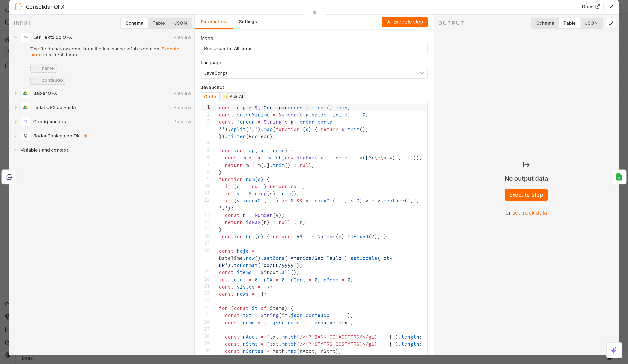The width and height of the screenshot is (628, 364).
Task: Open the Settings tab
Action: click(248, 22)
